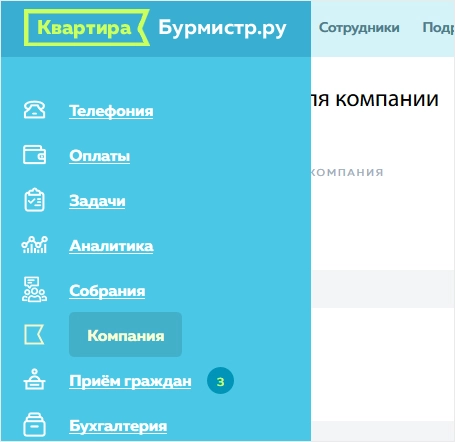Open Приём граждан link
The image size is (455, 442).
(130, 381)
